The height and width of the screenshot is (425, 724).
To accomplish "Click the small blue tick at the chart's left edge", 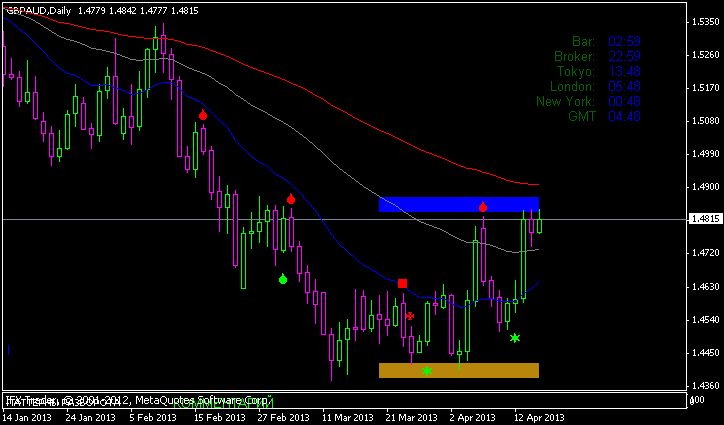I will (x=8, y=350).
